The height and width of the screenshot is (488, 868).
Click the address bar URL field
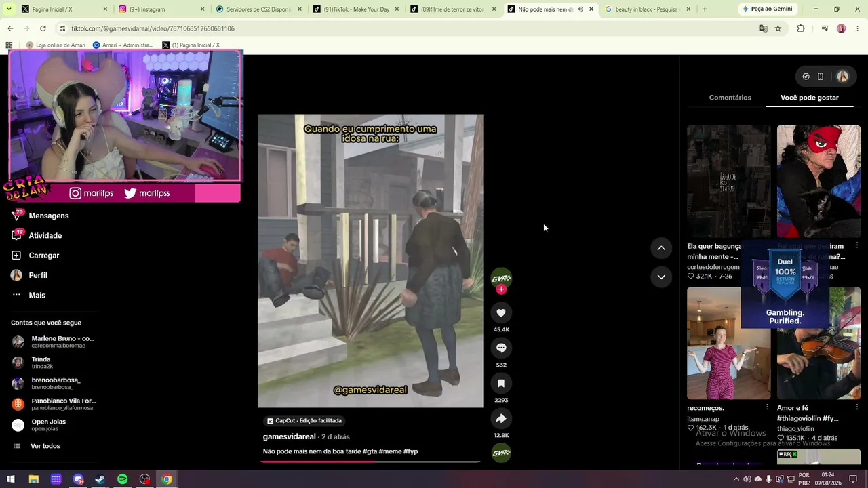[407, 28]
